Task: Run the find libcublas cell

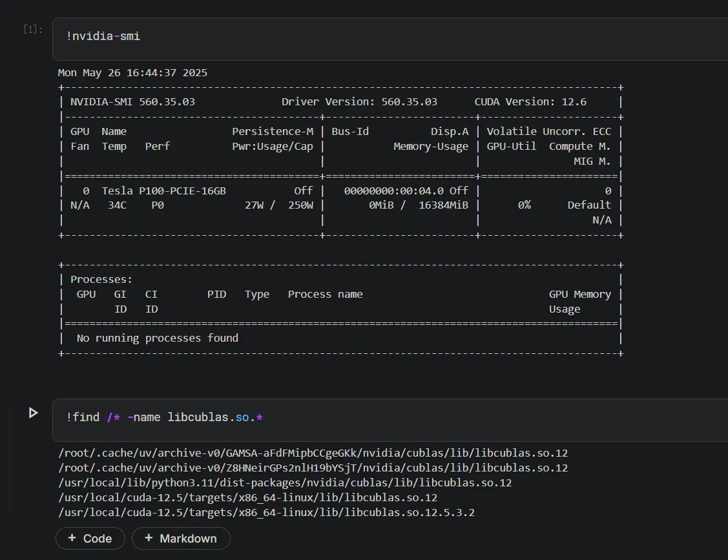Action: pos(34,413)
